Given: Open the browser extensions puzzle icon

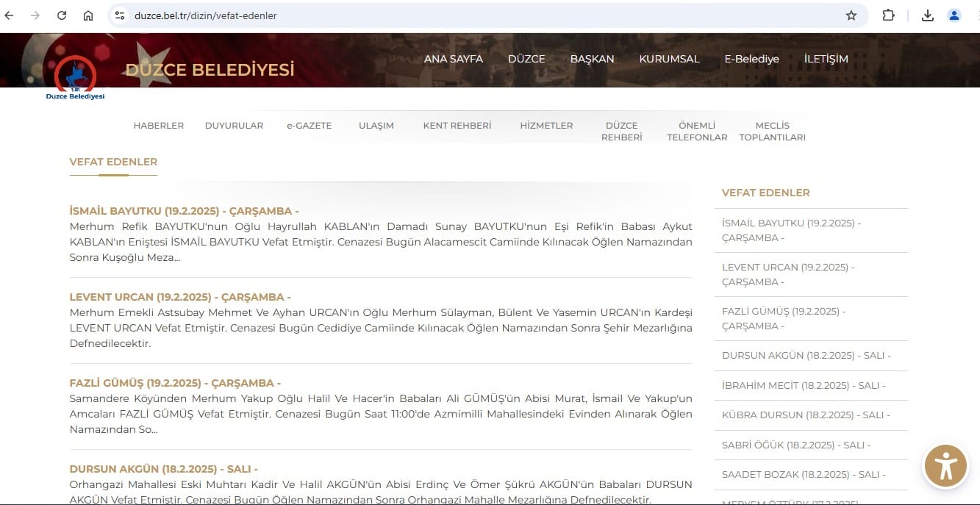Looking at the screenshot, I should (x=888, y=15).
